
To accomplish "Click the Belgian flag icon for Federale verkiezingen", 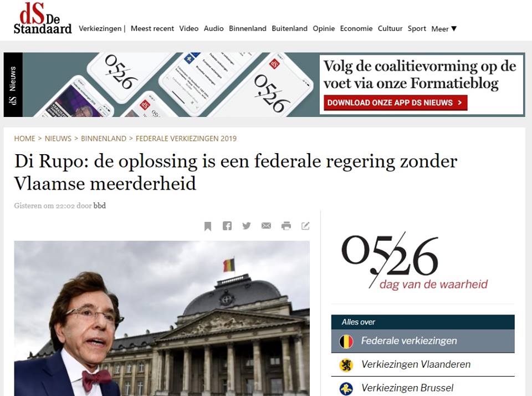I will tap(346, 341).
